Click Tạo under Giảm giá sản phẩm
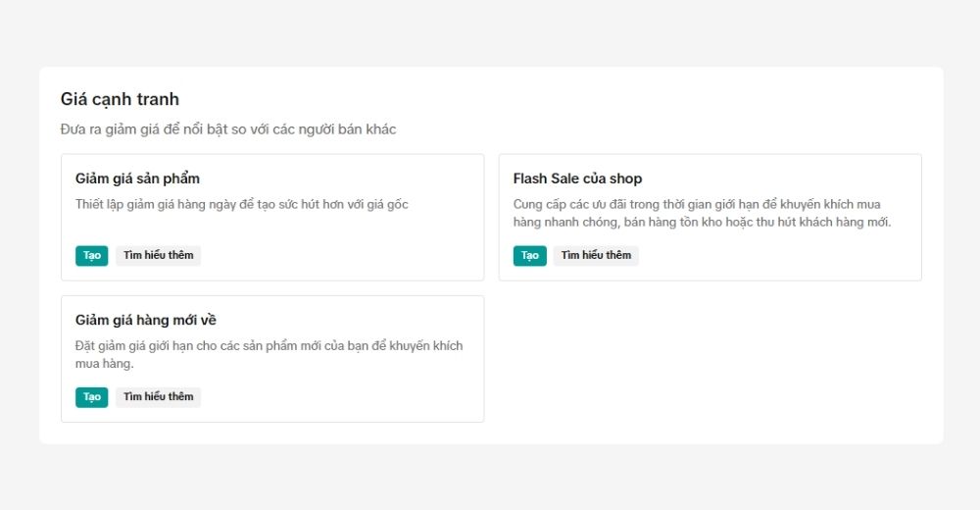This screenshot has height=510, width=980. click(x=91, y=255)
